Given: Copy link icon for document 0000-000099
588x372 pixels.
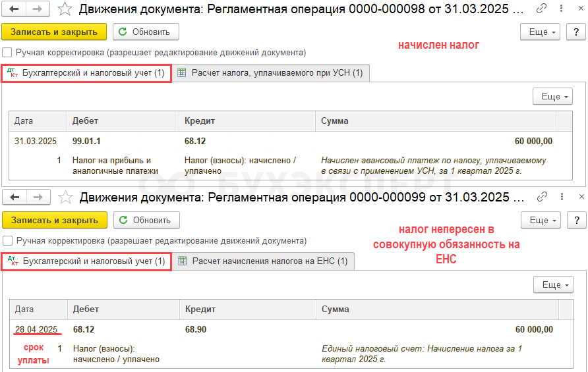Looking at the screenshot, I should (x=543, y=197).
